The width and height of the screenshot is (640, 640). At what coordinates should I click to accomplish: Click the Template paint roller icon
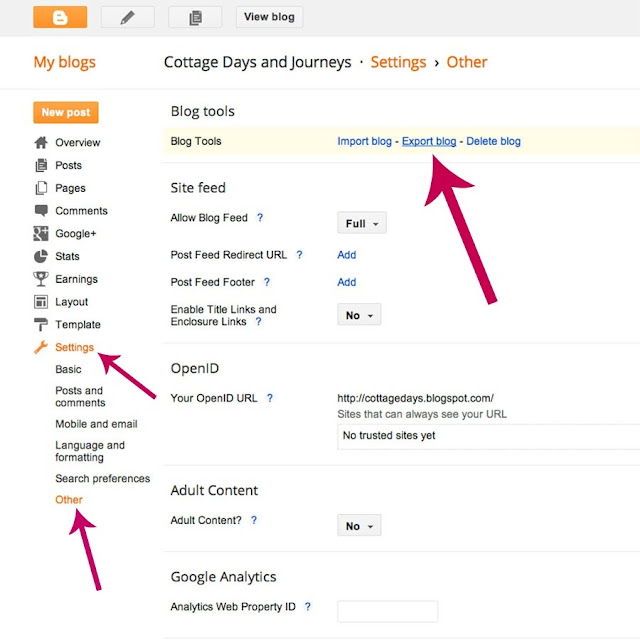[41, 324]
